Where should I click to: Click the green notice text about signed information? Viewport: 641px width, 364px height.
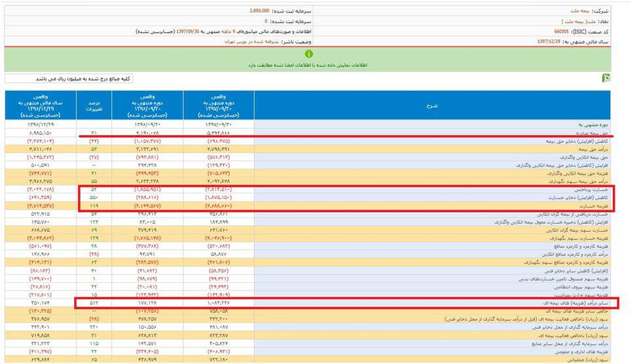coord(308,65)
